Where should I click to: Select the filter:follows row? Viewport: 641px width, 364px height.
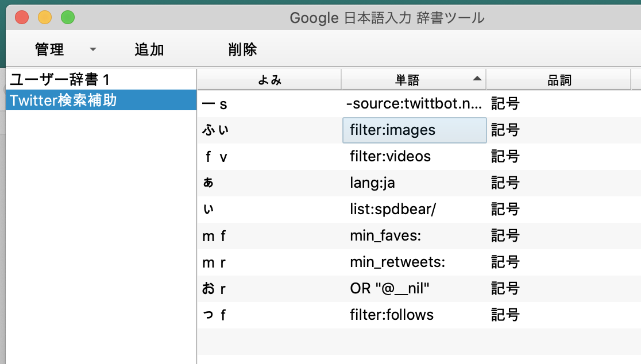392,315
